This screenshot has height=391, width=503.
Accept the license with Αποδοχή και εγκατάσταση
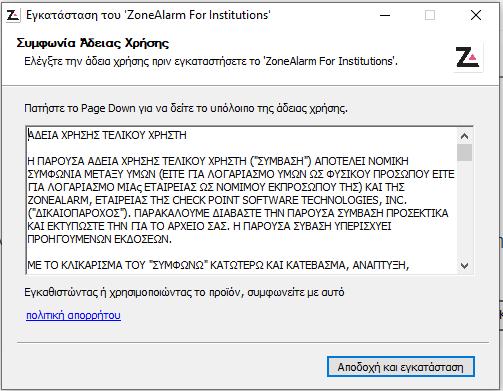[x=400, y=367]
